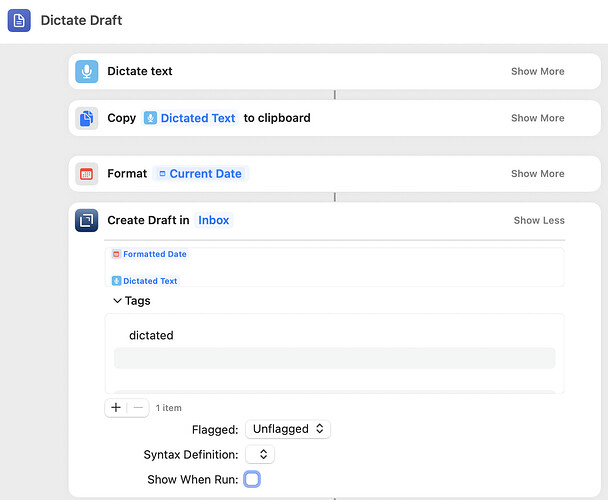608x500 pixels.
Task: Enable the Show When Run checkbox
Action: (252, 479)
